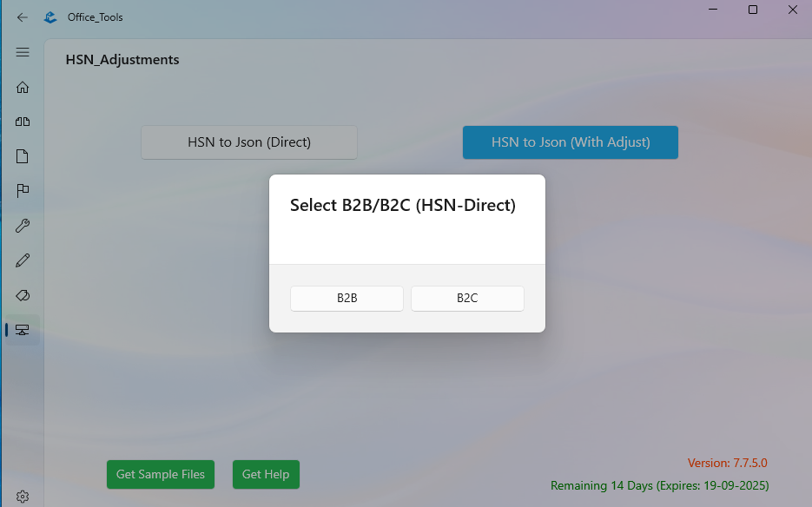Image resolution: width=812 pixels, height=507 pixels.
Task: Select HSN to Json (With Adjust)
Action: (570, 142)
